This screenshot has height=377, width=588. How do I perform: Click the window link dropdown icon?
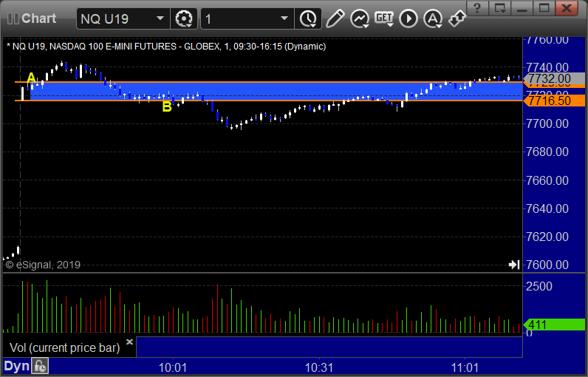click(x=500, y=8)
